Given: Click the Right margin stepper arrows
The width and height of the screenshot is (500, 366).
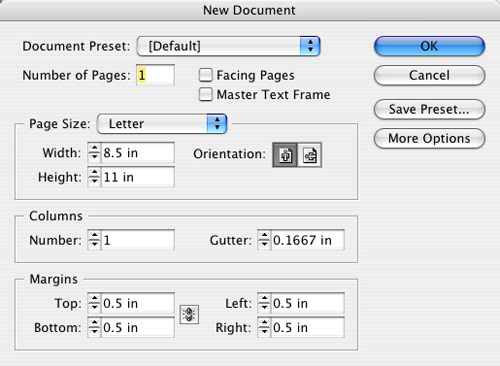Looking at the screenshot, I should [x=264, y=327].
